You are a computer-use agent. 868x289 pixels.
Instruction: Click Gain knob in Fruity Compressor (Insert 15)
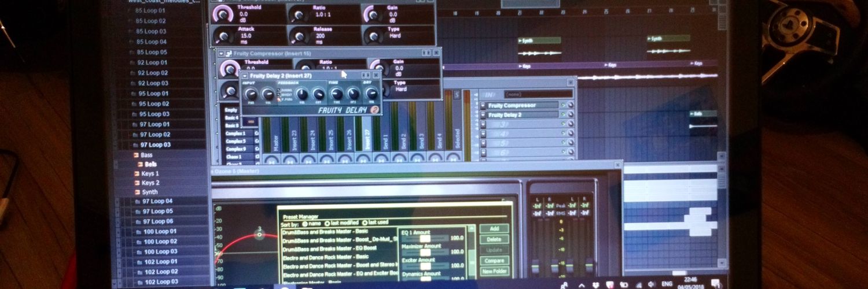379,68
